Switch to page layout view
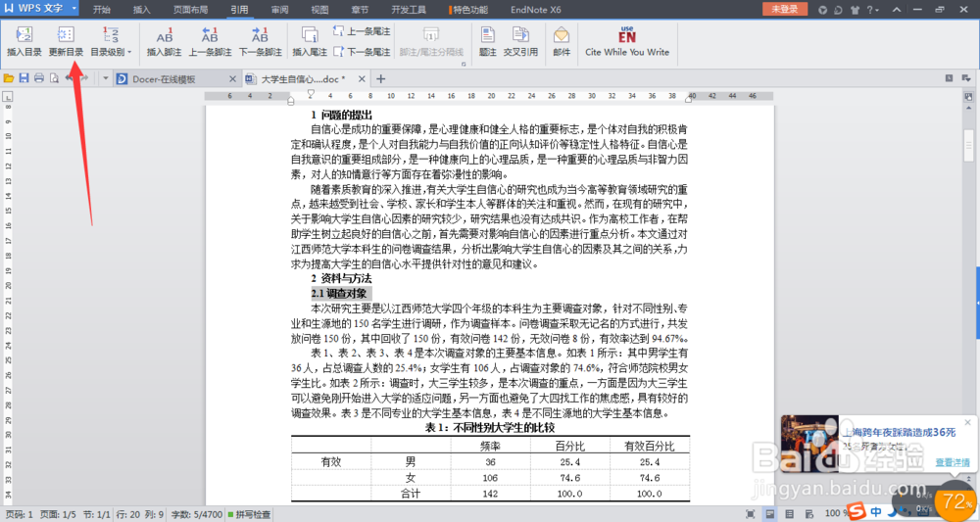This screenshot has width=980, height=522. point(770,514)
